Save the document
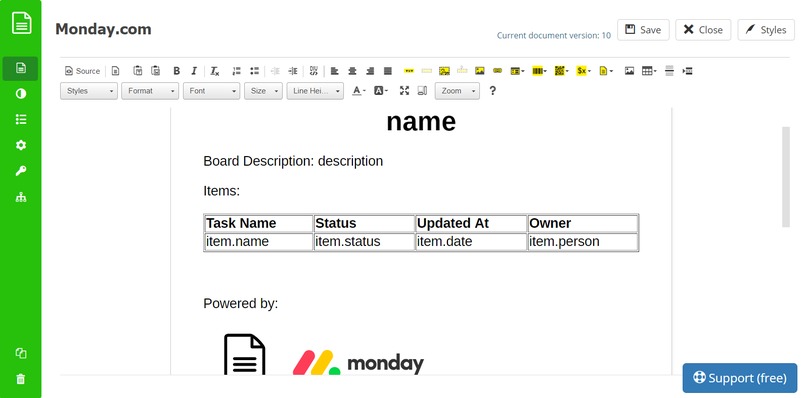 643,30
